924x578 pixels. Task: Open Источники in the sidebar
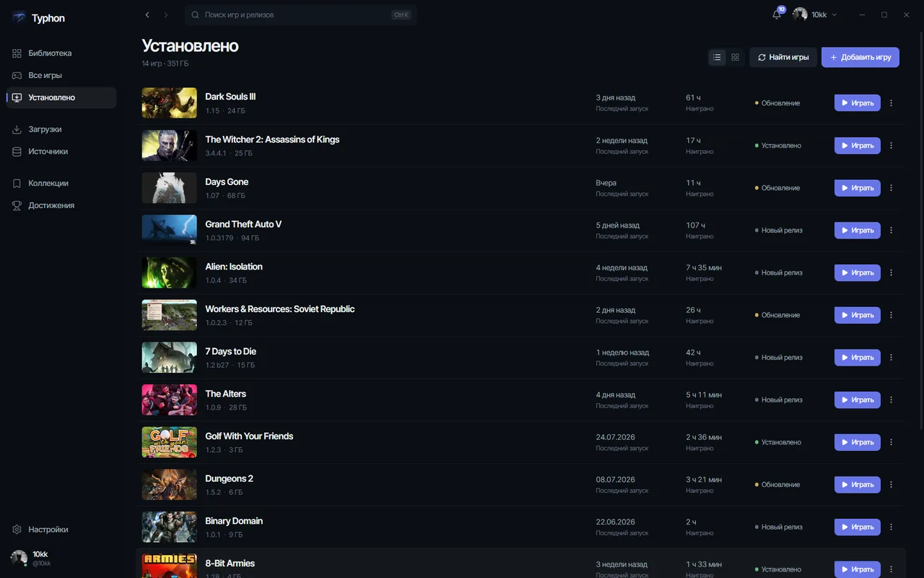[61, 152]
